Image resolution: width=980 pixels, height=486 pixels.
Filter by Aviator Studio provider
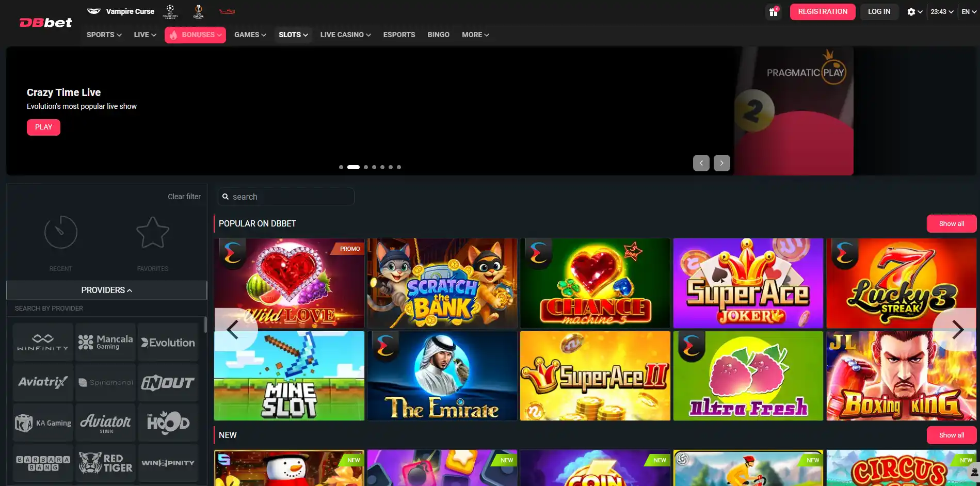[105, 423]
